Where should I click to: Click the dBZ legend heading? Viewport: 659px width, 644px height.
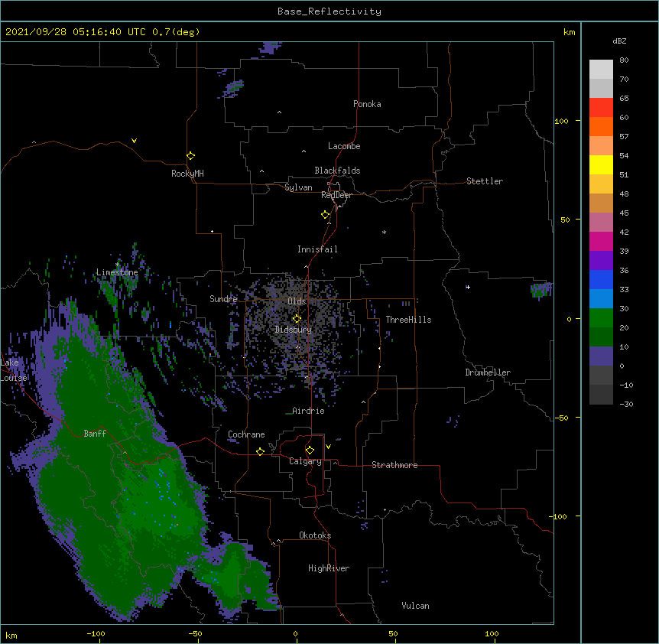pos(619,41)
